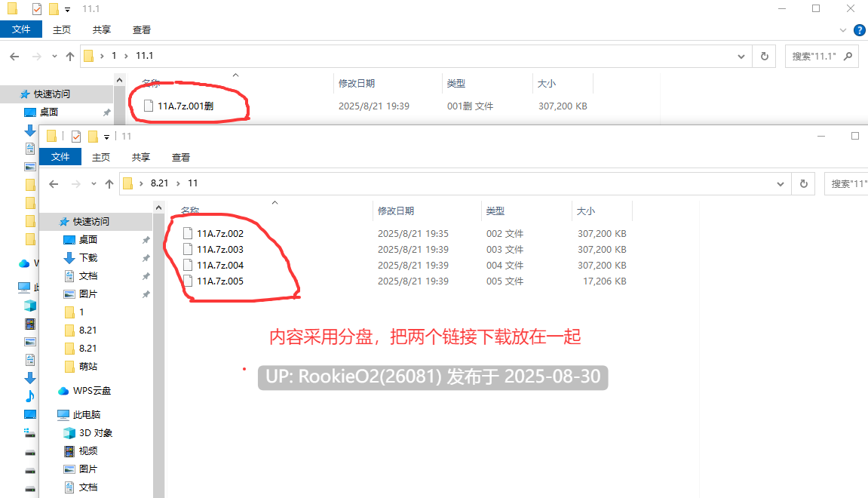
Task: Click the properties checkmark icon in 11 title bar
Action: click(76, 137)
